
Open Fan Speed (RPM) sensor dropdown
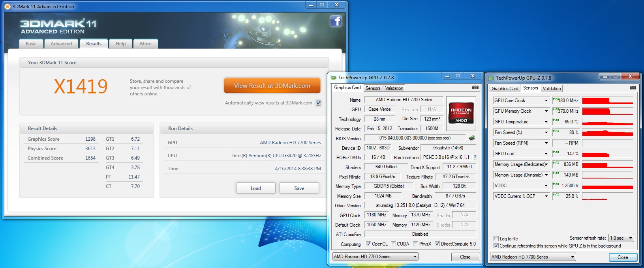[x=546, y=143]
